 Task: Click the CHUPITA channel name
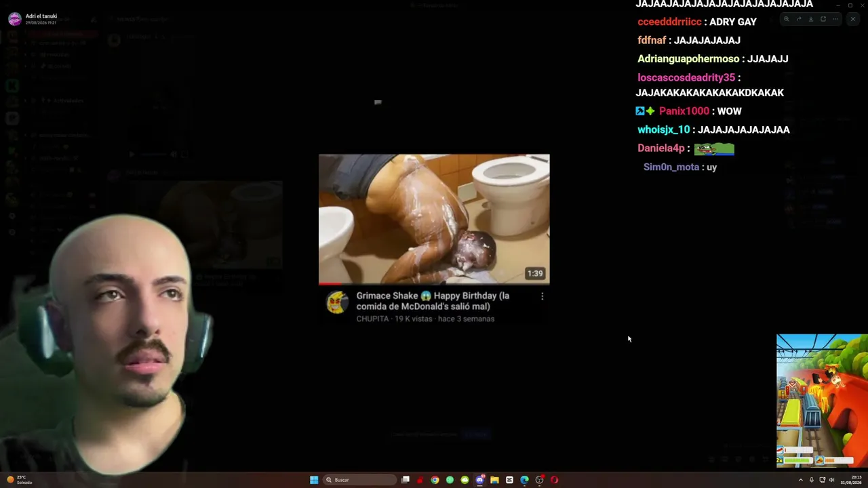[372, 319]
